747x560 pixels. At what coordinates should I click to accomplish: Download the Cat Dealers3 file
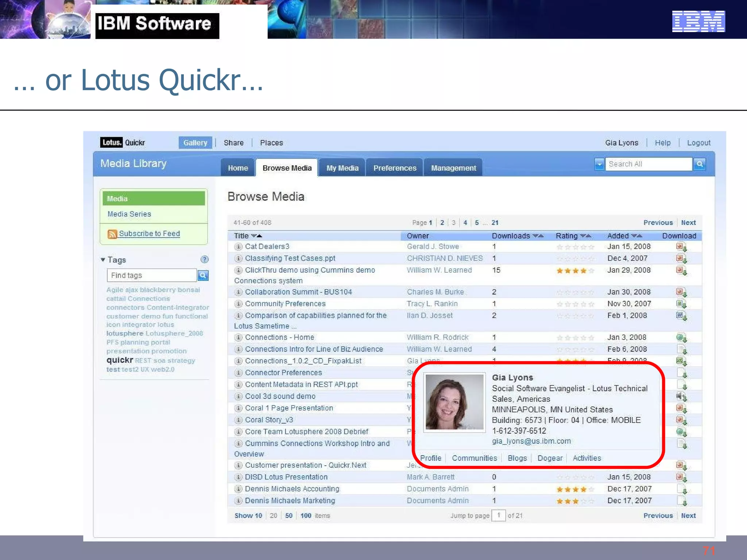point(681,247)
